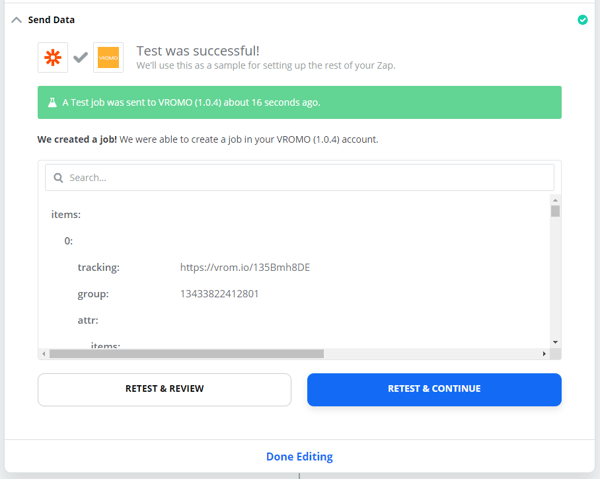Focus the Search input field

pyautogui.click(x=300, y=178)
